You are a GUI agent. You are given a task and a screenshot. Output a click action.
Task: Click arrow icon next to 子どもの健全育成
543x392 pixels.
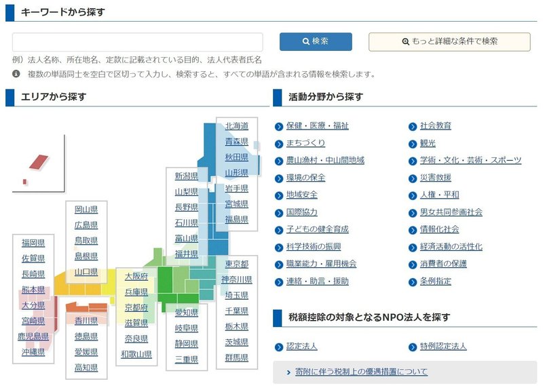pyautogui.click(x=279, y=231)
